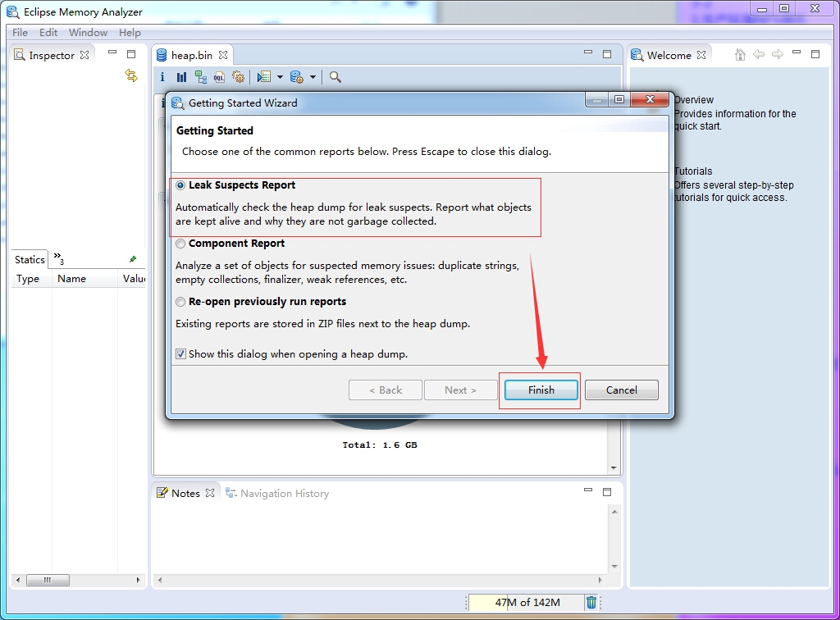The height and width of the screenshot is (620, 840).
Task: Click the Welcome forward navigation arrow
Action: point(778,54)
